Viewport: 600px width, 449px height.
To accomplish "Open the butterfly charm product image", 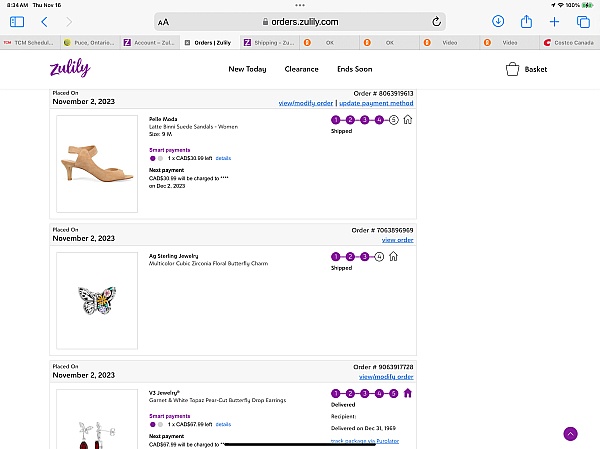I will click(97, 300).
